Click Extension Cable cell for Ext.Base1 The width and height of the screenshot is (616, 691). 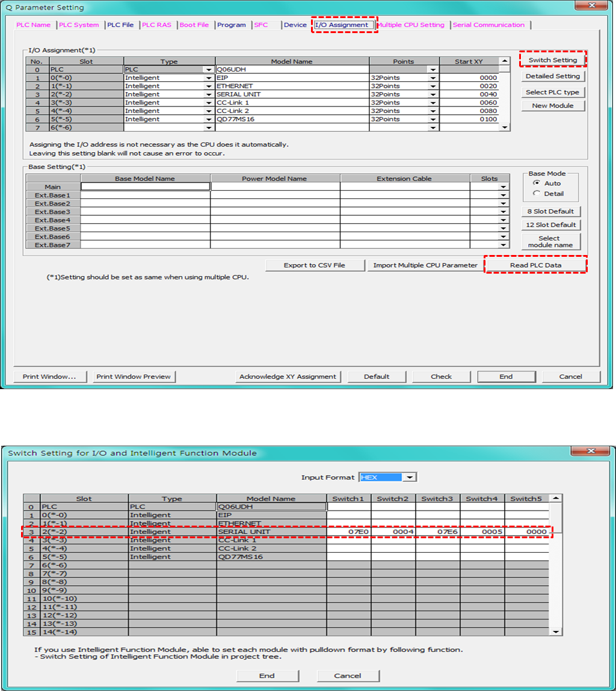pos(405,195)
